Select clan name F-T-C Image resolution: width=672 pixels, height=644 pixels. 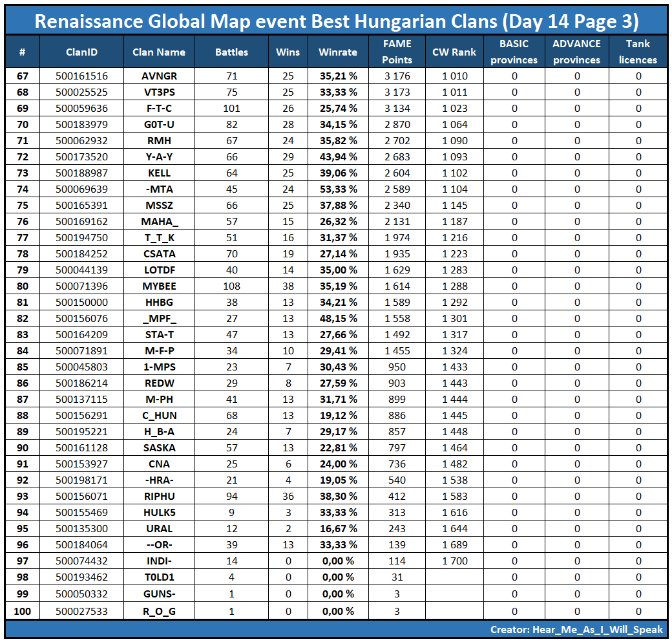pyautogui.click(x=159, y=109)
